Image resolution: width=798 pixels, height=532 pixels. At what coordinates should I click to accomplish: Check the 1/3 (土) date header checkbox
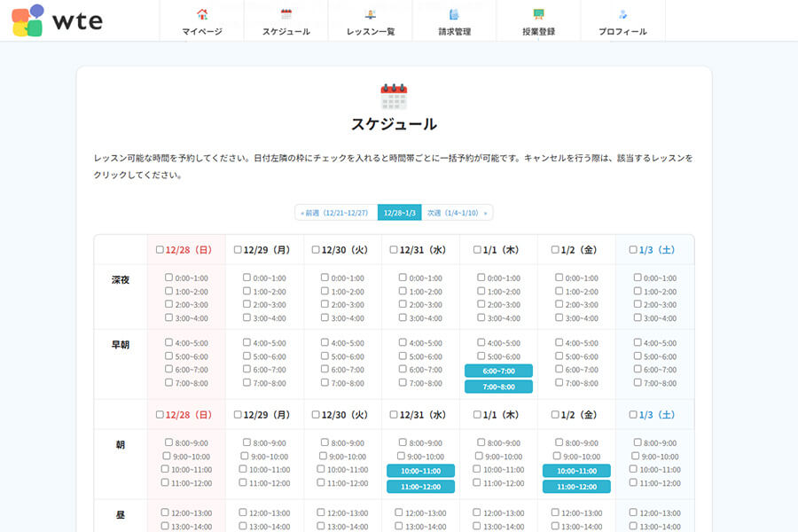pyautogui.click(x=631, y=249)
